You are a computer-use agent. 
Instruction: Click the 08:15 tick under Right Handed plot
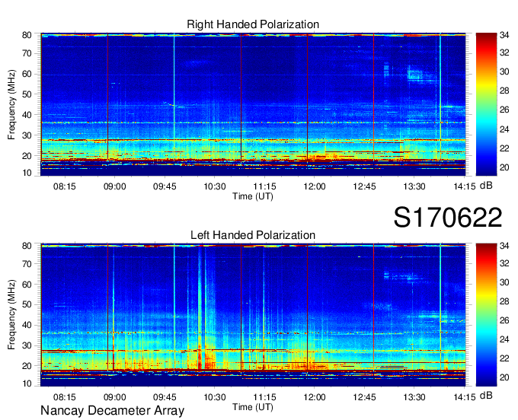(65, 186)
